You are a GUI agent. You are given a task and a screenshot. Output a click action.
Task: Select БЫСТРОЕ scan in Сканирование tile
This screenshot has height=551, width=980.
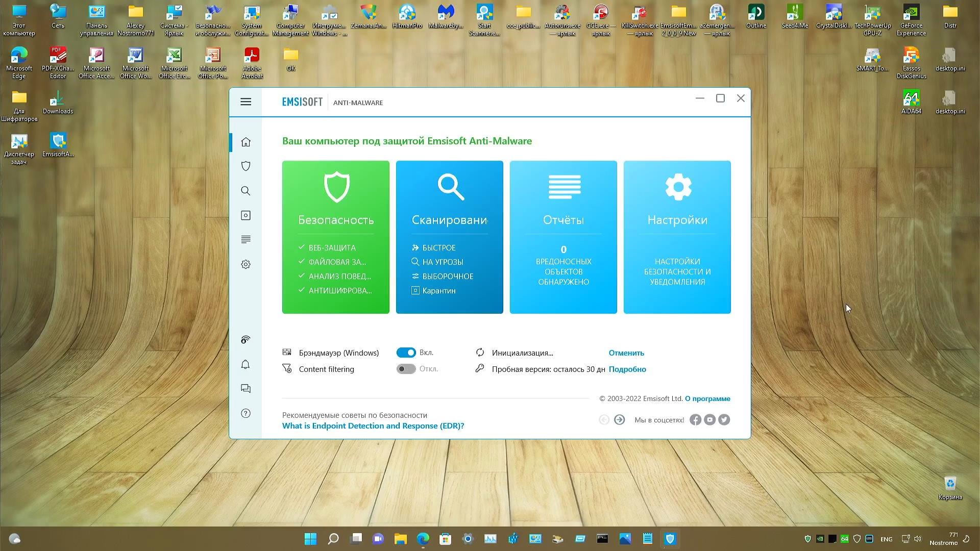[438, 247]
